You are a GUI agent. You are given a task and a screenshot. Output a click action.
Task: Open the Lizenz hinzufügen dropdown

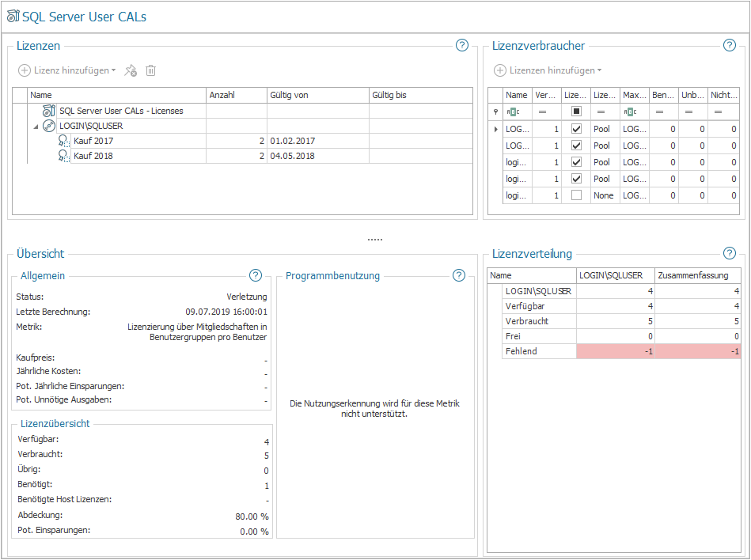(67, 70)
